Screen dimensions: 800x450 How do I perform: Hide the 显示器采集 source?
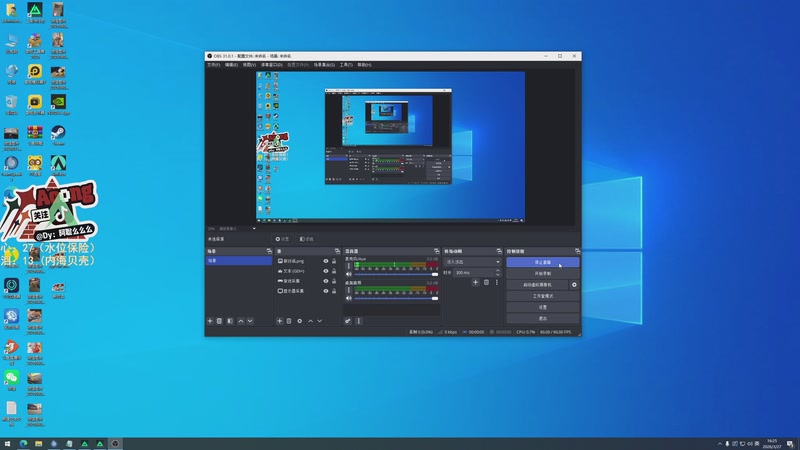(x=326, y=291)
